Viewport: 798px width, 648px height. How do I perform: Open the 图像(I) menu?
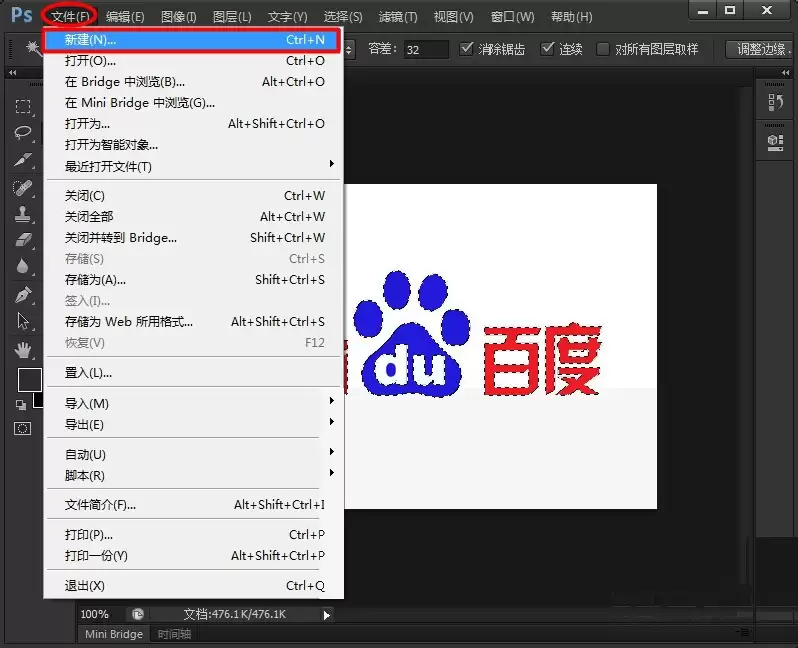click(x=179, y=17)
